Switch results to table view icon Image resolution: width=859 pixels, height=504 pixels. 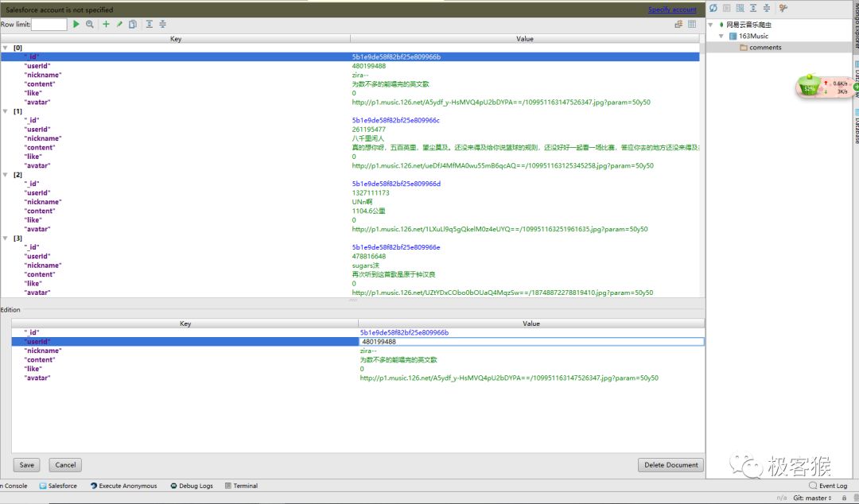coord(692,24)
